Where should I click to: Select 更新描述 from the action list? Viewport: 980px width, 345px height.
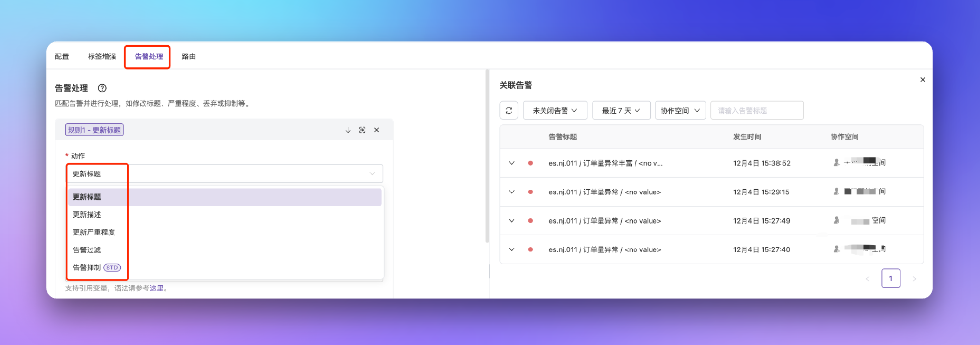(x=87, y=215)
